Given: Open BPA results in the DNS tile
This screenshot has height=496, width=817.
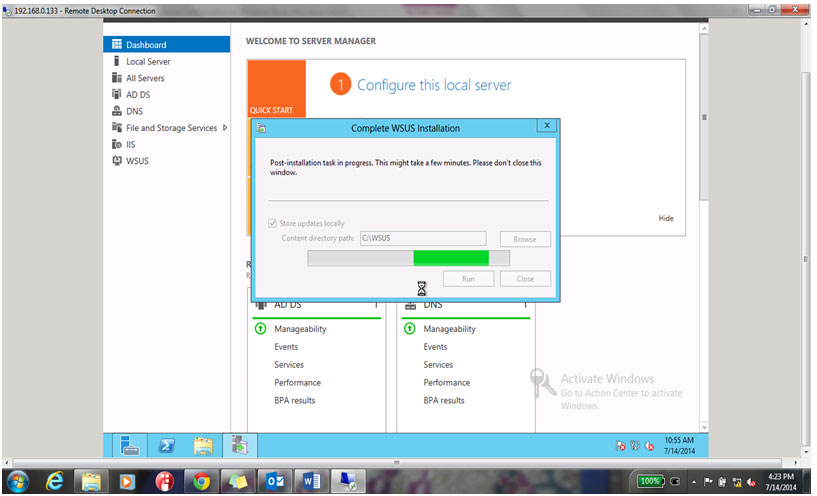Looking at the screenshot, I should click(443, 401).
